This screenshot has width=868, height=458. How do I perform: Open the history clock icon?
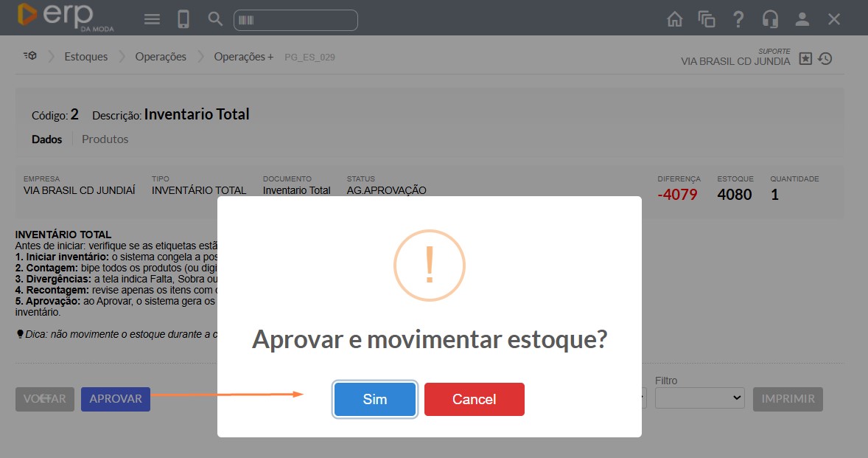pos(825,58)
